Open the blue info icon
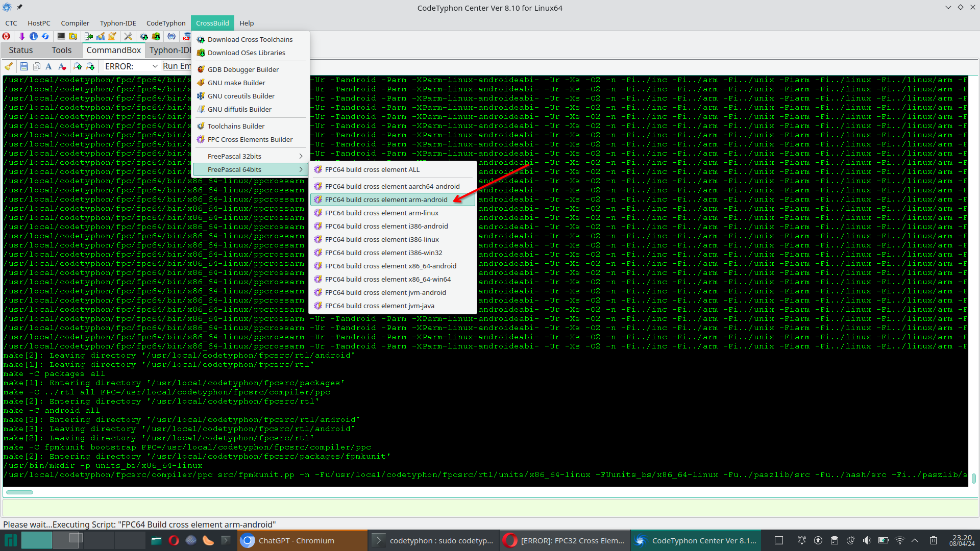Screen dimensions: 980x551 34,36
